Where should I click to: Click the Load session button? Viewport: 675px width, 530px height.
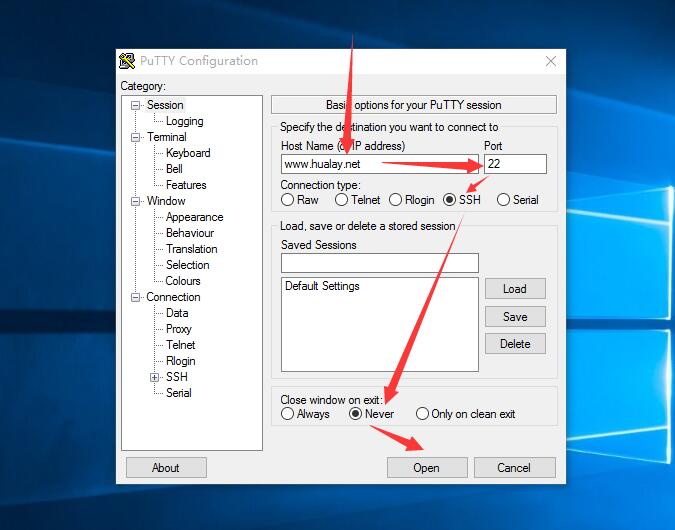click(515, 288)
